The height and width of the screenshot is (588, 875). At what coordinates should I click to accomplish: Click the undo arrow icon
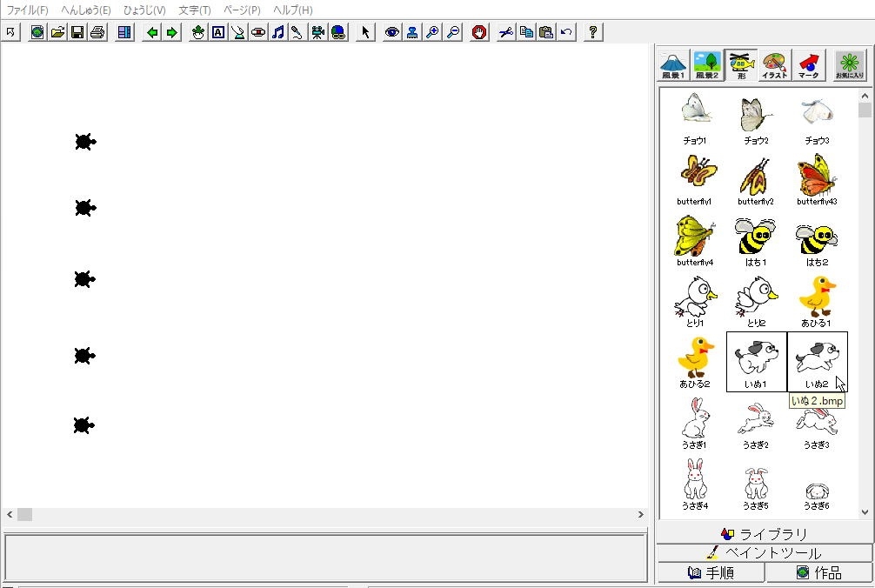click(566, 32)
